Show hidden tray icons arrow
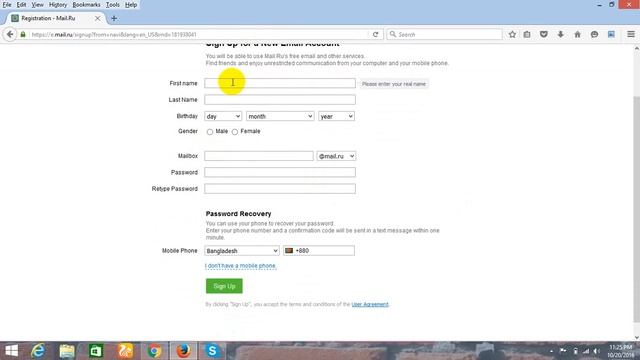 click(551, 351)
